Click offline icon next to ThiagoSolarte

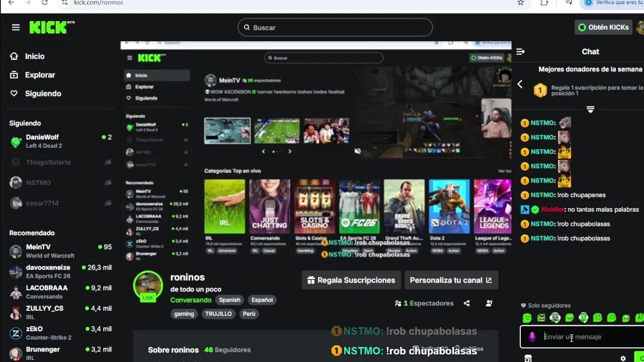click(108, 162)
